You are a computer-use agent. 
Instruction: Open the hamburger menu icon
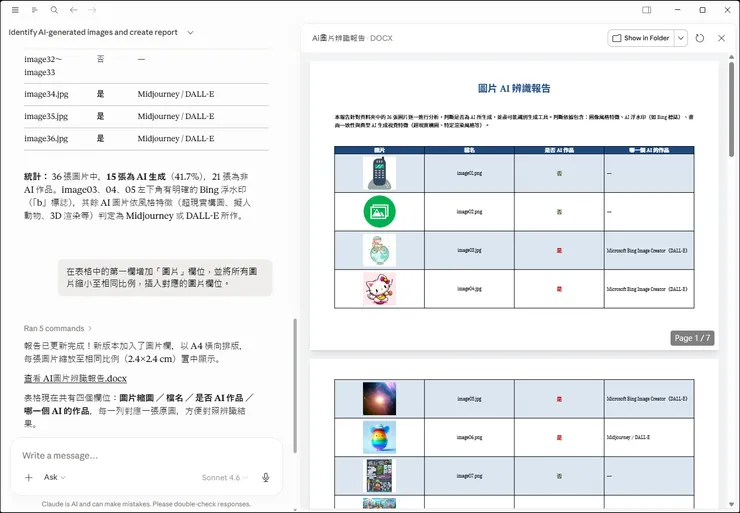(15, 10)
